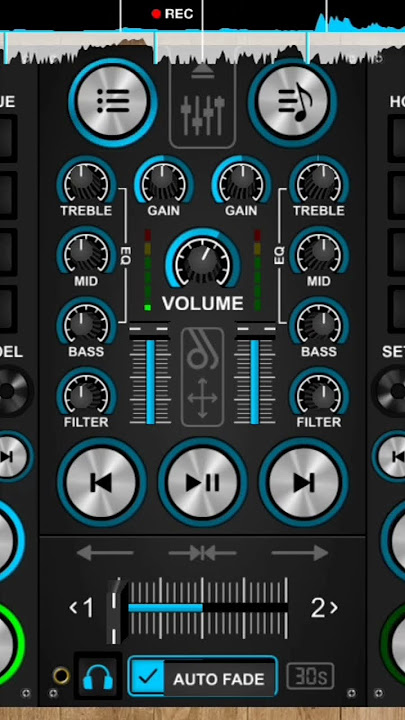Screen dimensions: 405x720
Task: Click the left deck jog disc by DEL
Action: click(x=10, y=391)
